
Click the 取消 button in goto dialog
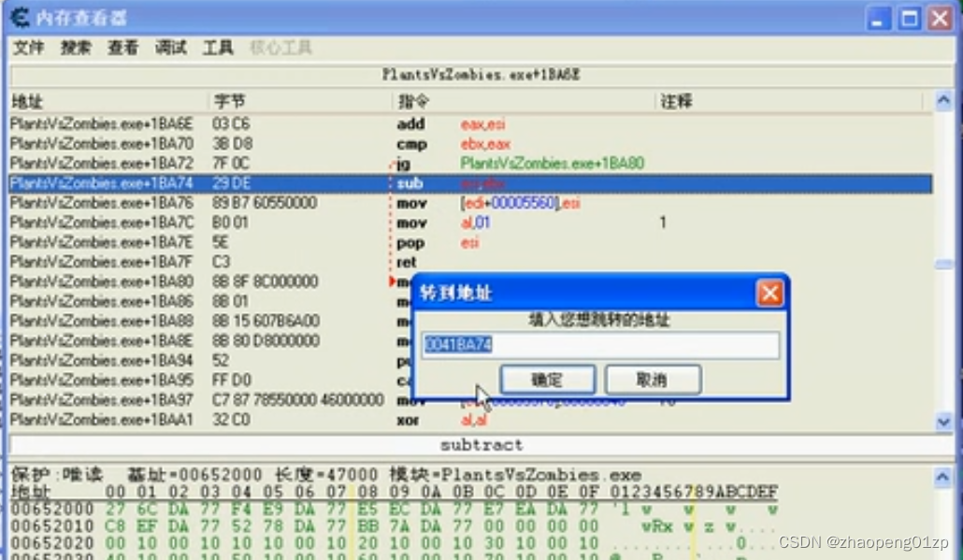(x=653, y=380)
